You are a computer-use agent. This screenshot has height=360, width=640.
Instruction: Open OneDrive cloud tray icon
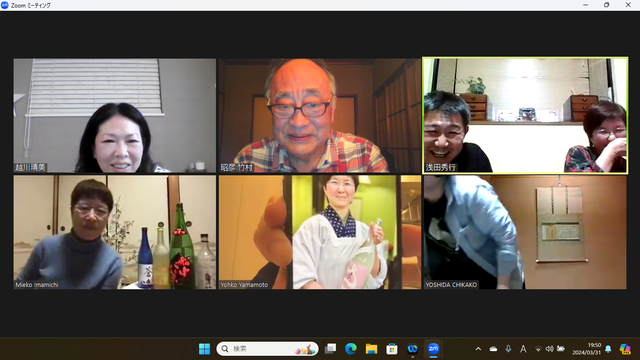point(493,349)
